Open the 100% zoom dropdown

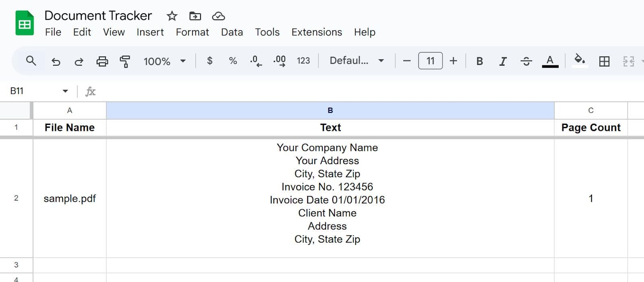[165, 61]
